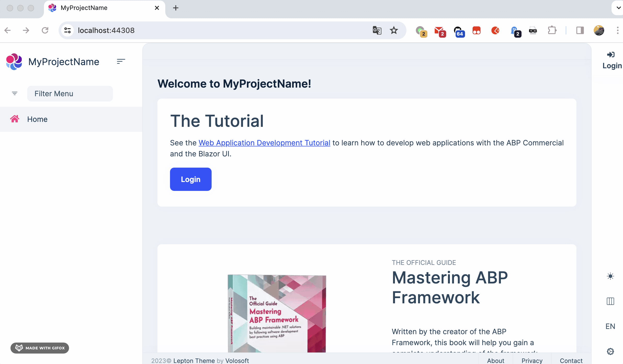Viewport: 623px width, 364px height.
Task: Bookmark page with the star icon
Action: pos(394,30)
